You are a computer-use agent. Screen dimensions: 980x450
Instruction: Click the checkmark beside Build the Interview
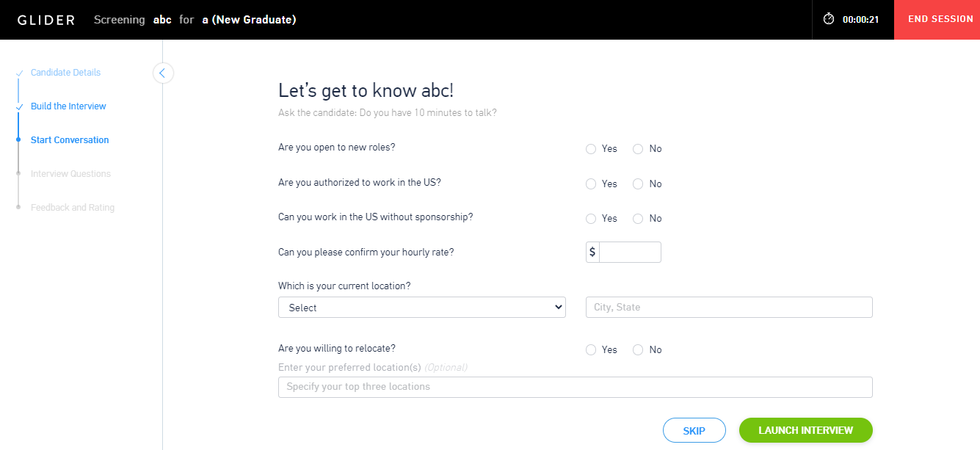tap(18, 106)
